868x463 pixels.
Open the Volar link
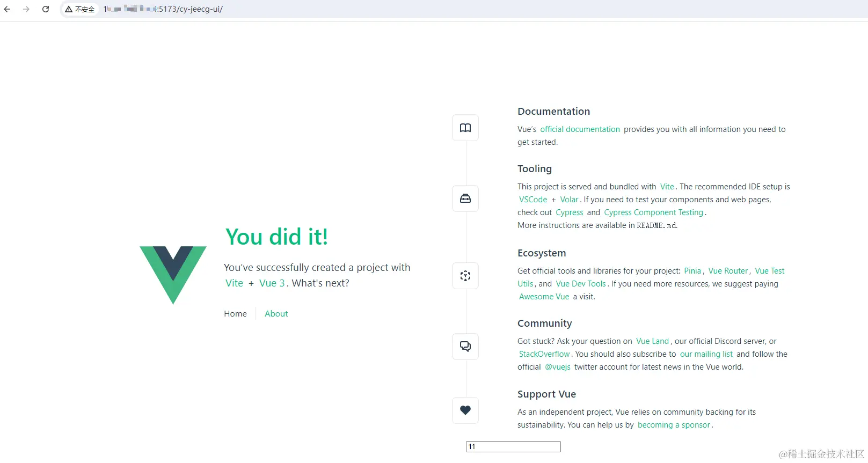570,200
